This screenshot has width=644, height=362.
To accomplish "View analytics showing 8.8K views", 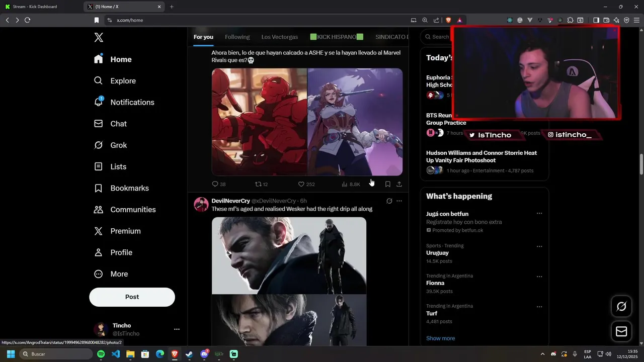I will [351, 184].
